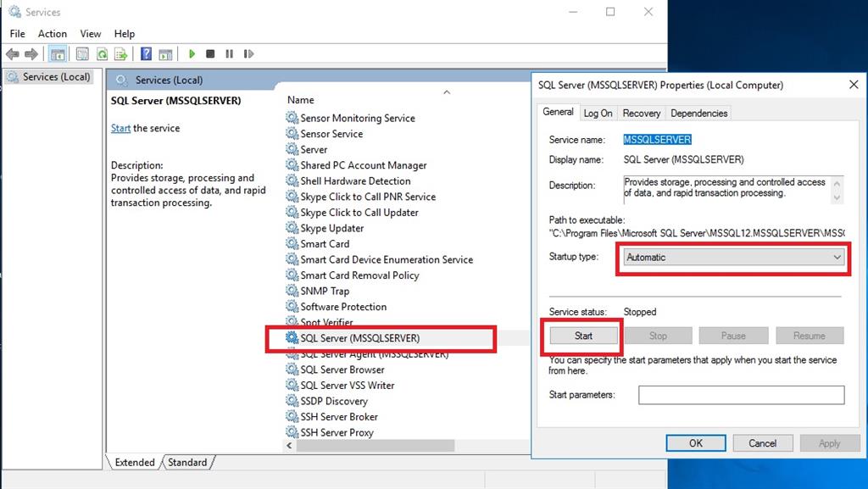Screen dimensions: 868x489
Task: Click the Export List toolbar icon
Action: coord(120,53)
